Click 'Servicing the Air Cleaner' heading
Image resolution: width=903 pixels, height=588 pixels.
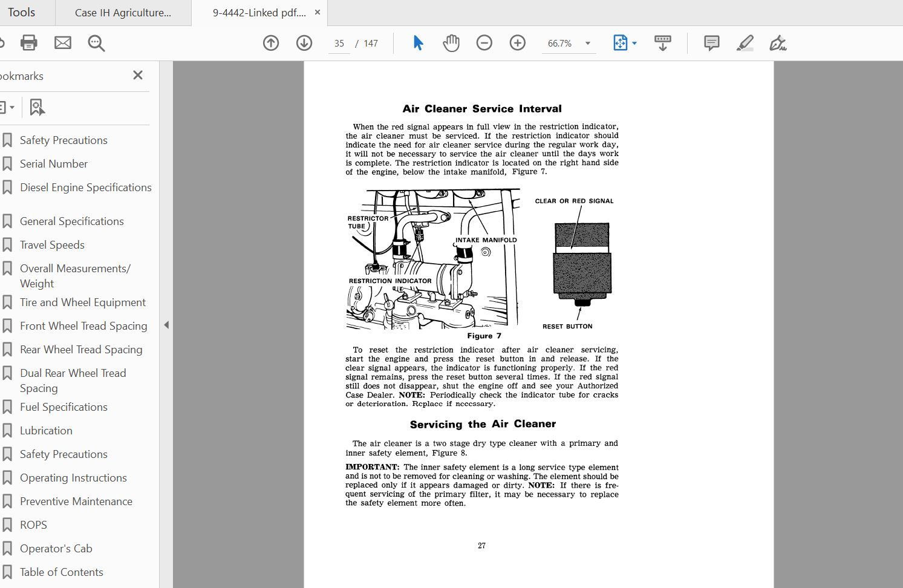point(483,424)
